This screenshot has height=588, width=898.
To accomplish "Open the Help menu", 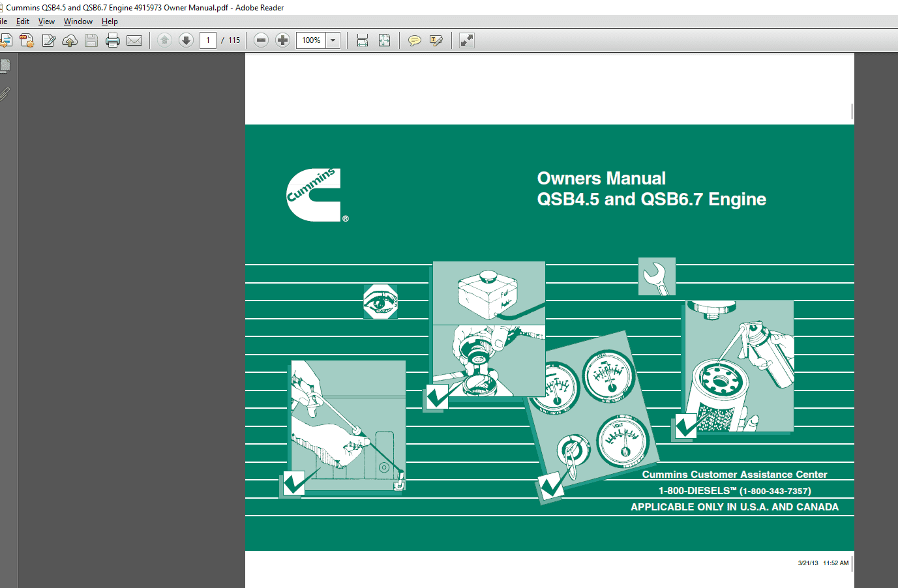I will point(110,22).
